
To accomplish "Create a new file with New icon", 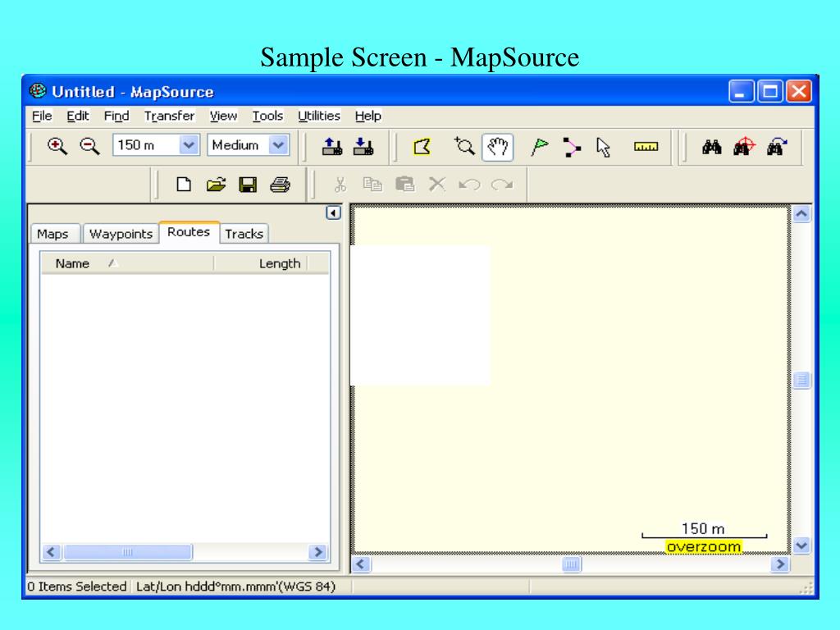I will click(x=184, y=185).
